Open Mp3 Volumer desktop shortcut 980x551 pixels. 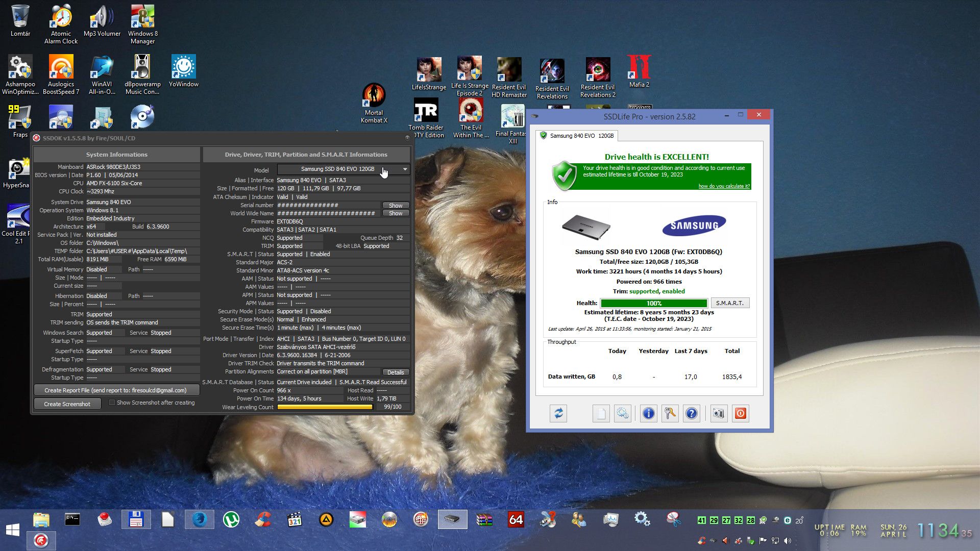pos(102,21)
